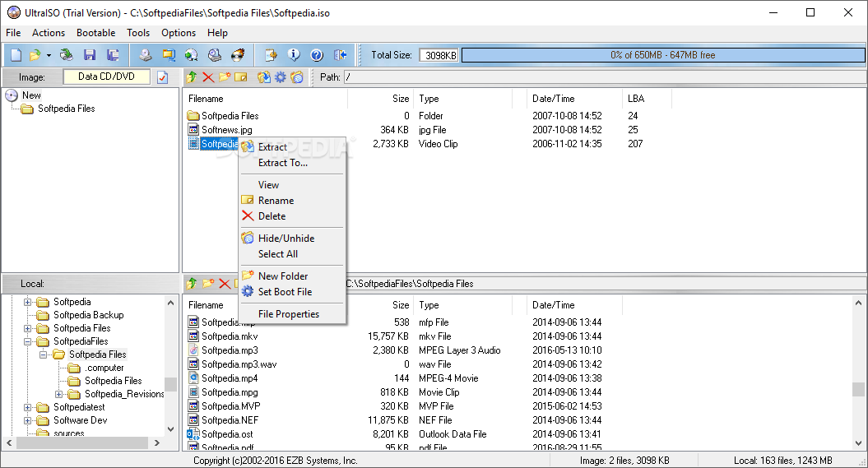Choose Extract from the context menu
Viewport: 868px width, 468px height.
[292, 147]
